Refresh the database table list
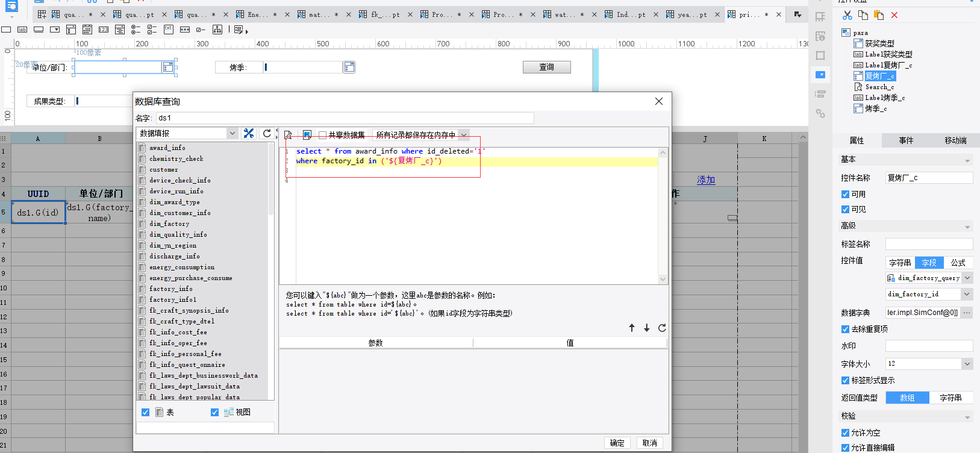Viewport: 980px width, 453px height. pos(267,133)
